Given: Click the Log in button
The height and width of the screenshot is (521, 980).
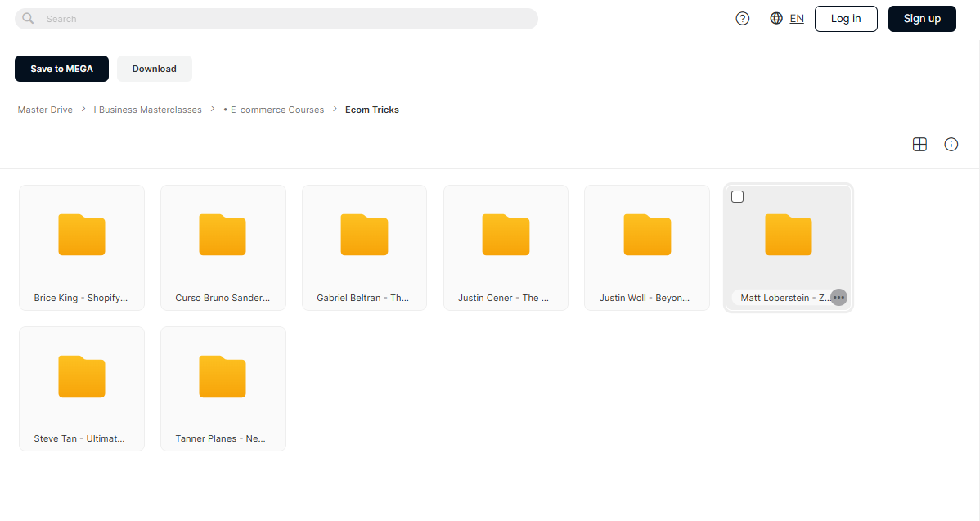Looking at the screenshot, I should [x=846, y=19].
